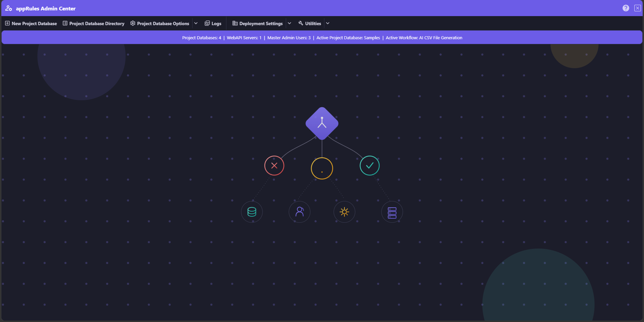Screen dimensions: 644x322
Task: Click the 'Master Admin Users: 3' status text
Action: pos(289,38)
